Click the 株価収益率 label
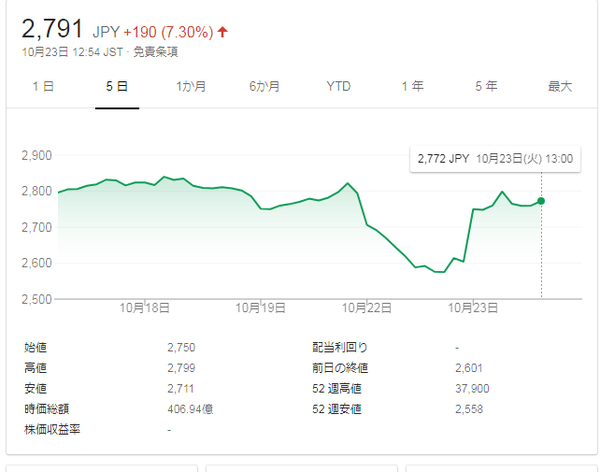The image size is (600, 472). click(x=52, y=430)
